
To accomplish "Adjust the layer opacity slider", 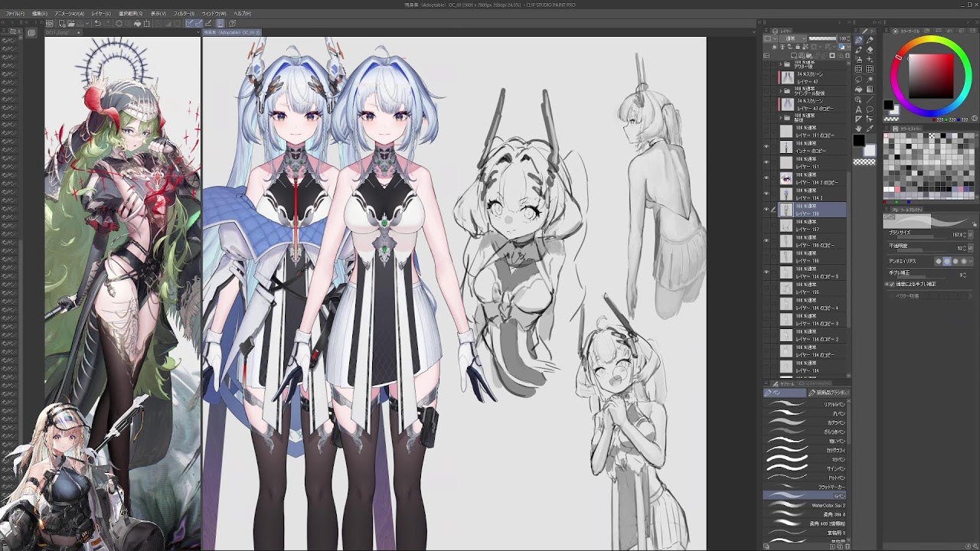I will (822, 38).
